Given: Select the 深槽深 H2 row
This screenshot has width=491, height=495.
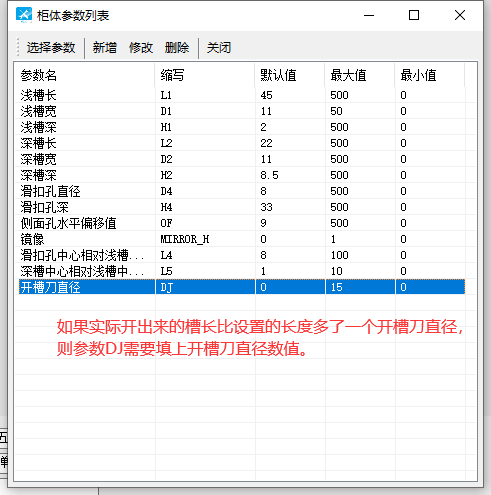Looking at the screenshot, I should [x=242, y=175].
